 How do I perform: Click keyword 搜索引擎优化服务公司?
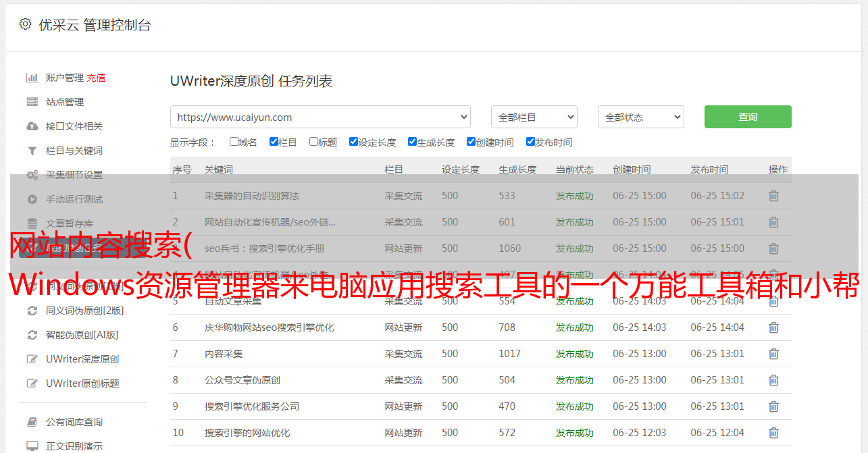(x=252, y=406)
